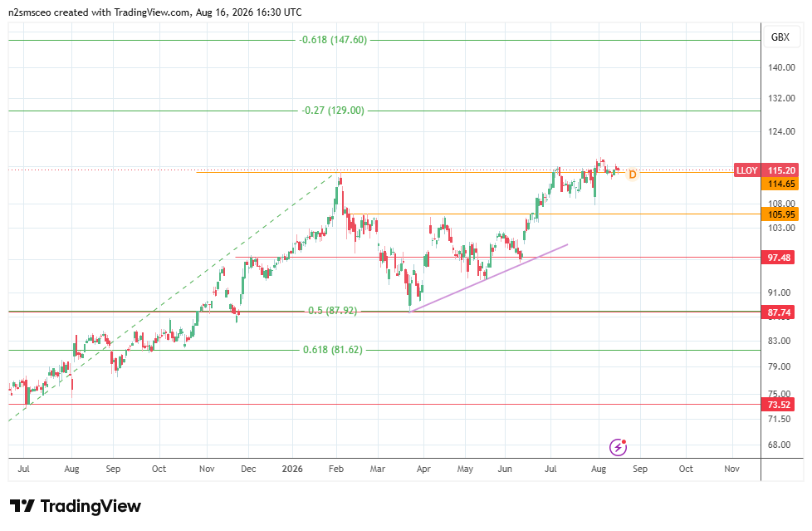The width and height of the screenshot is (812, 531).
Task: Click the 0.5 (87.92) Fibonacci label
Action: 332,311
